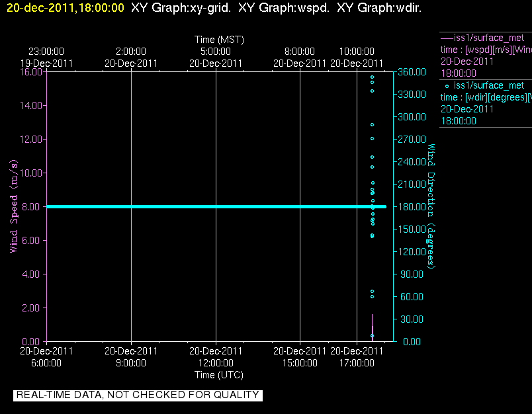
Task: Click the wind direction point near 270 degrees
Action: [372, 139]
